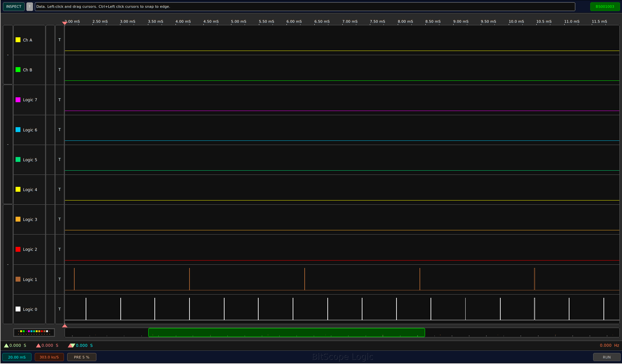Open the 20.00 mS timebase selector

coord(17,357)
